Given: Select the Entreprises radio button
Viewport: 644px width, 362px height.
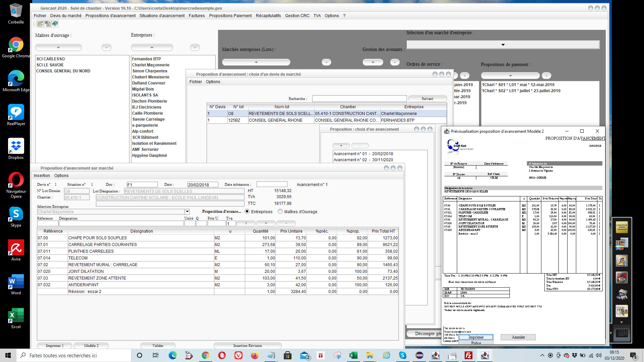Looking at the screenshot, I should pos(247,212).
